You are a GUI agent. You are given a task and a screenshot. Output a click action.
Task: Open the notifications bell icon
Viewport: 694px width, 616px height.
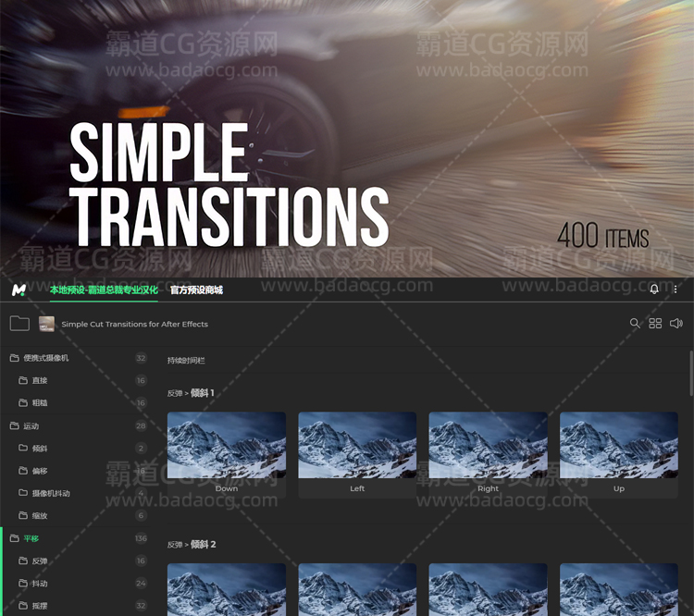tap(653, 289)
